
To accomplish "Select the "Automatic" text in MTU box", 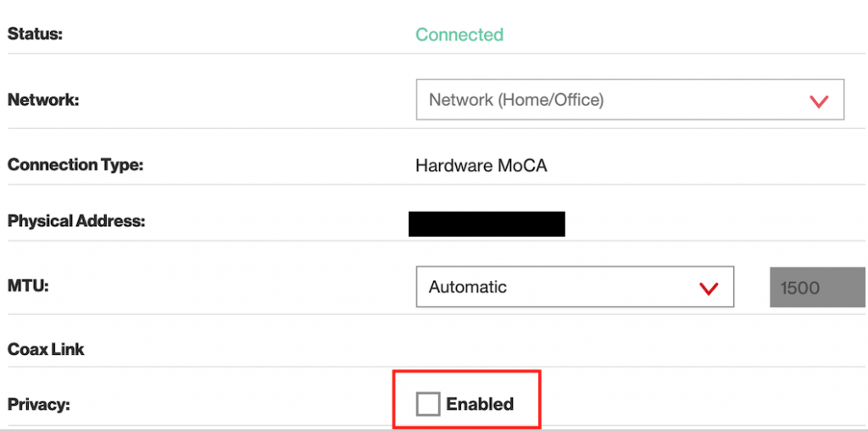I will pyautogui.click(x=467, y=287).
